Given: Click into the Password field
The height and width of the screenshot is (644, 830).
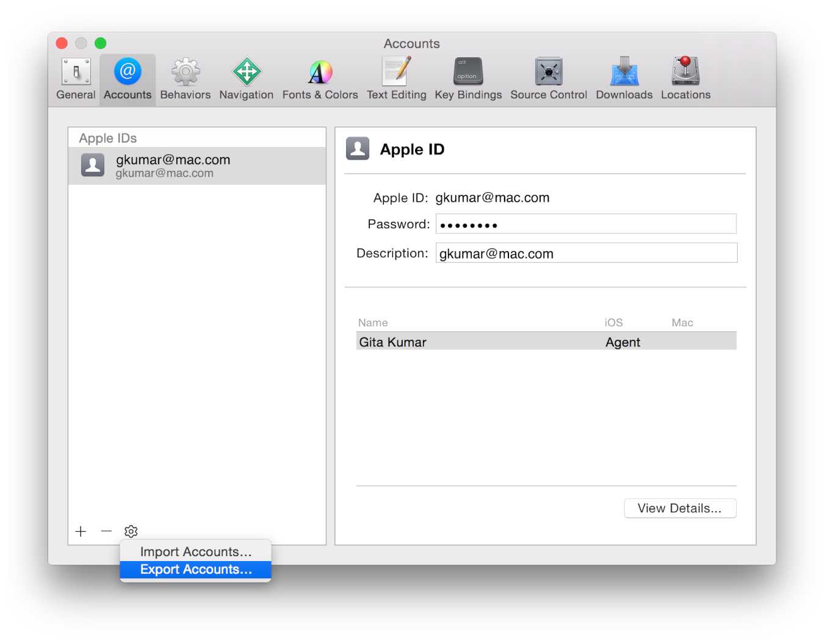Looking at the screenshot, I should coord(586,224).
